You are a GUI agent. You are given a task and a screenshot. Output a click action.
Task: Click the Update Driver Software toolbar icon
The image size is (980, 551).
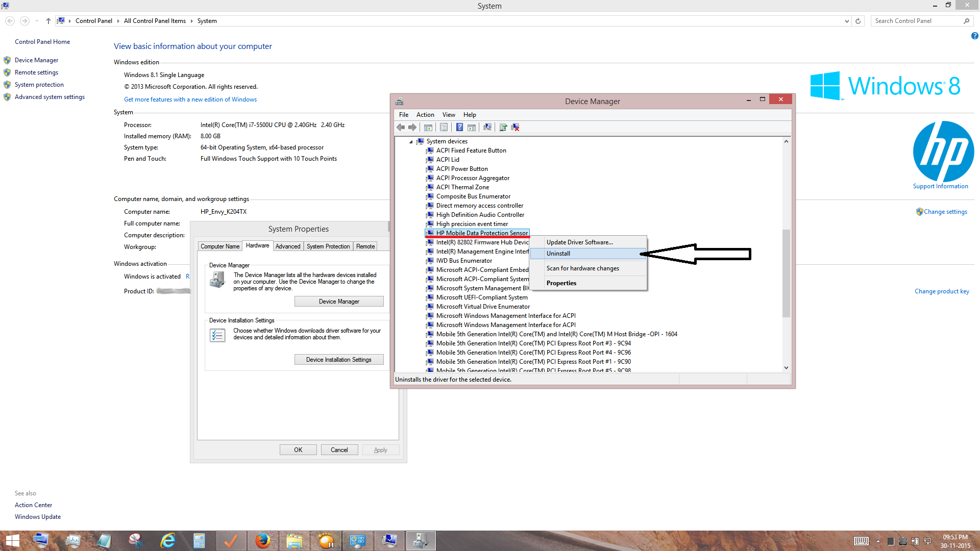503,127
